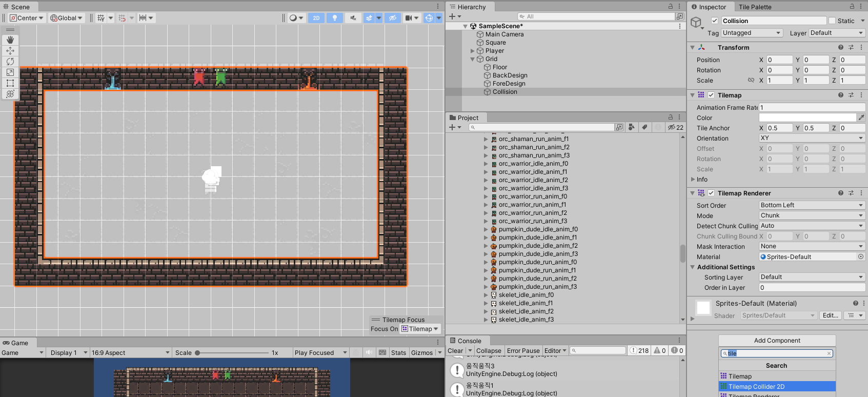Click the color eyedropper icon
Viewport: 868px width, 397px height.
coord(861,117)
